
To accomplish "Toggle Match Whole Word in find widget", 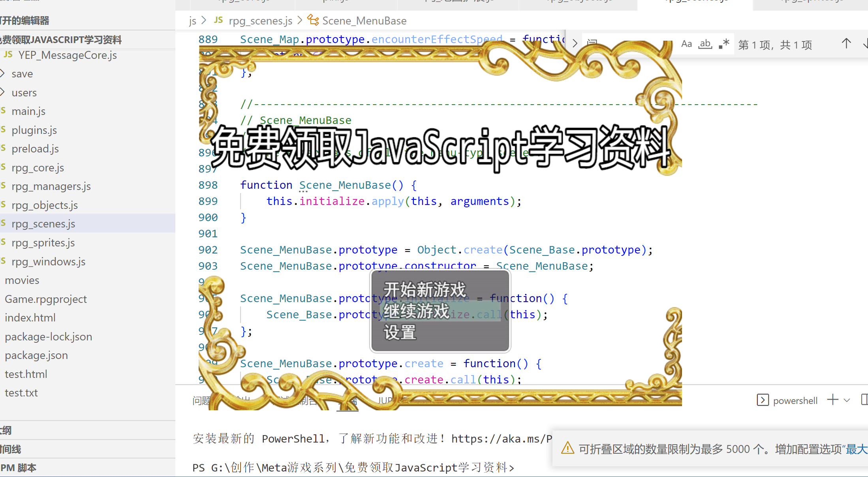I will coord(705,44).
